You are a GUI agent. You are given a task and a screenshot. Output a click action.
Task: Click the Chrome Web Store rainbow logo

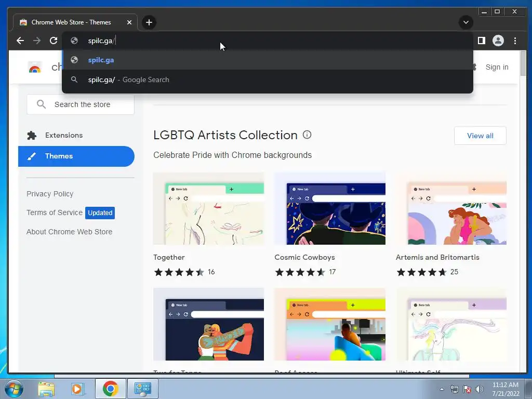point(35,68)
